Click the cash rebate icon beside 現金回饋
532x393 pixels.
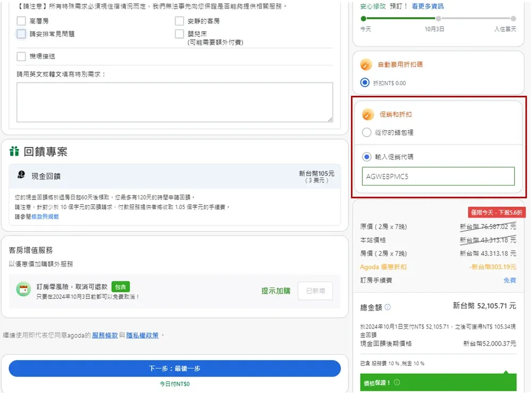click(21, 175)
